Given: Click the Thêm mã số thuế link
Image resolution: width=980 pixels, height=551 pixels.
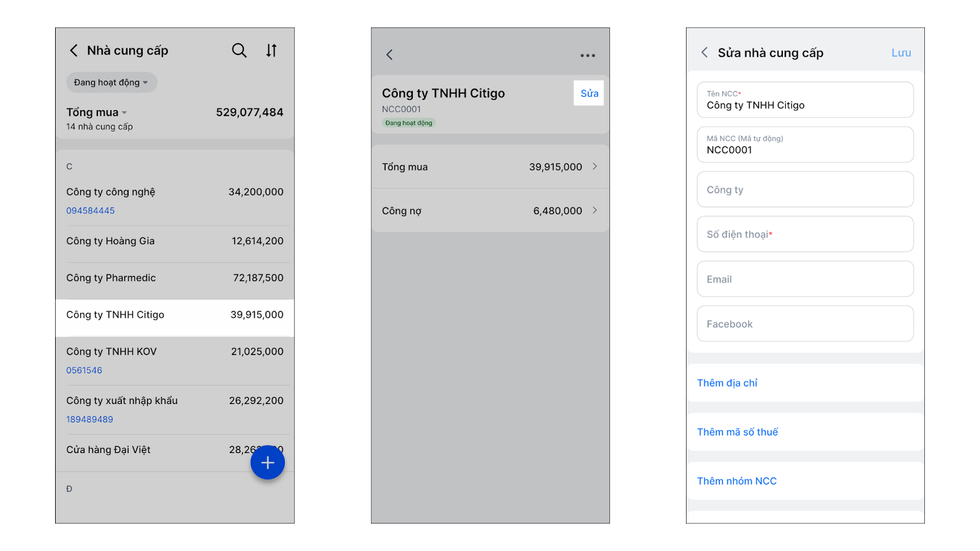Looking at the screenshot, I should click(x=737, y=432).
